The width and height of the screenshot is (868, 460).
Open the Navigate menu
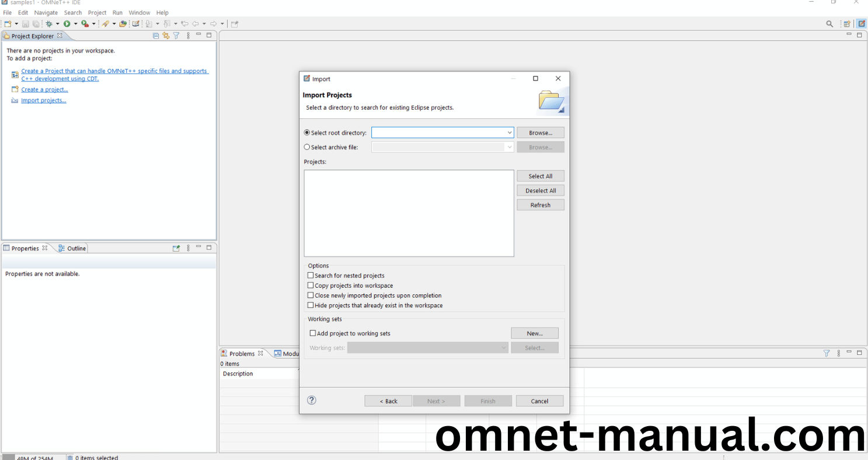pos(46,12)
